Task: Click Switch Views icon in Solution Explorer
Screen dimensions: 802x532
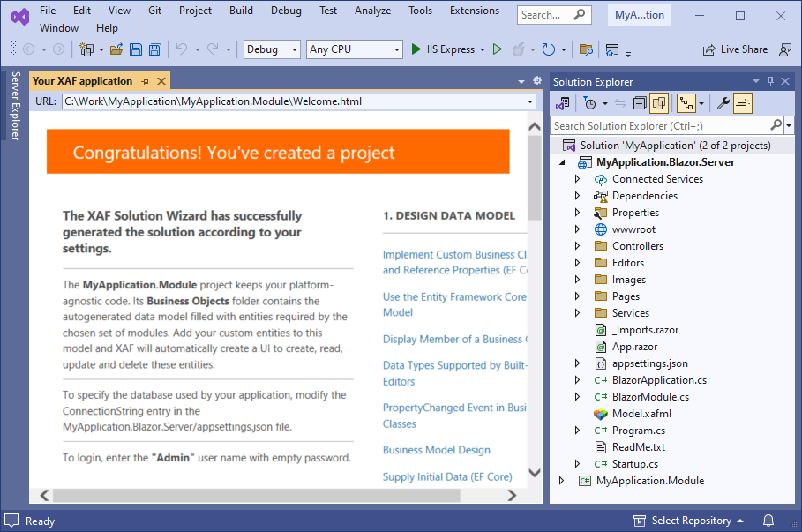Action: 563,104
